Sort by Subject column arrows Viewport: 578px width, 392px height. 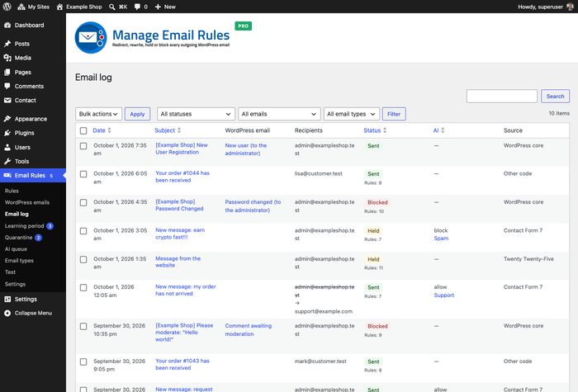pos(179,130)
